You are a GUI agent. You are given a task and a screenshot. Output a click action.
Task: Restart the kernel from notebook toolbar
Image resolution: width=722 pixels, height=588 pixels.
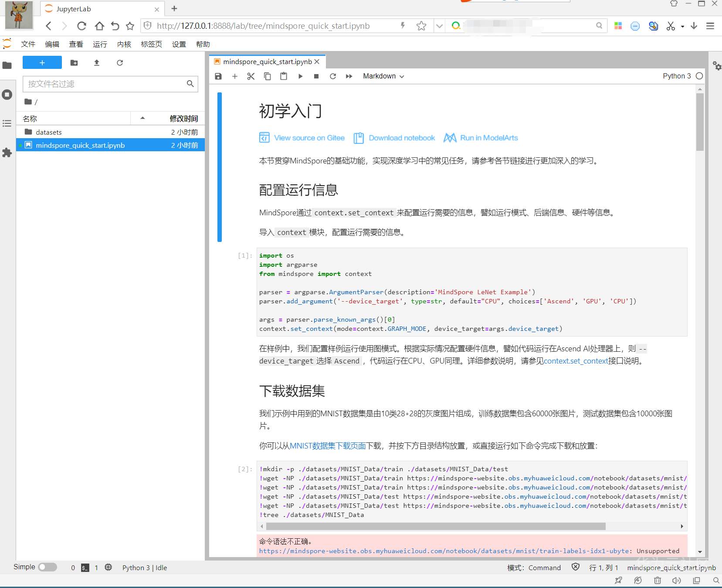(x=333, y=76)
